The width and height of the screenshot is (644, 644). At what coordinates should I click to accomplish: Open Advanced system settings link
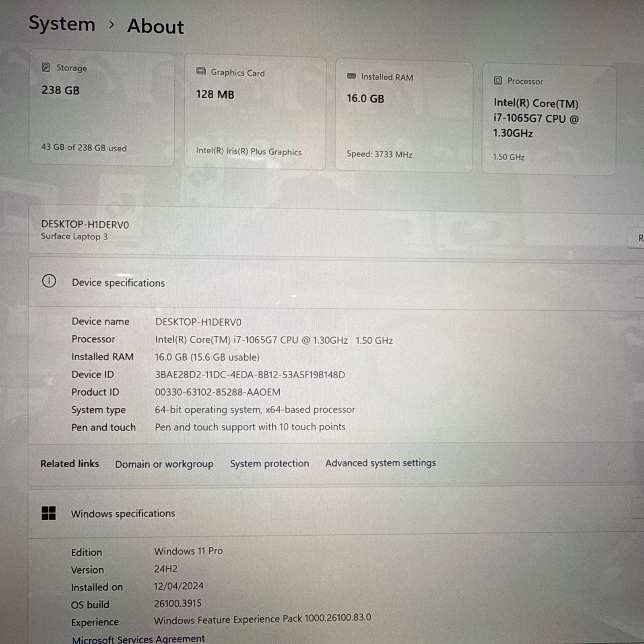tap(381, 463)
